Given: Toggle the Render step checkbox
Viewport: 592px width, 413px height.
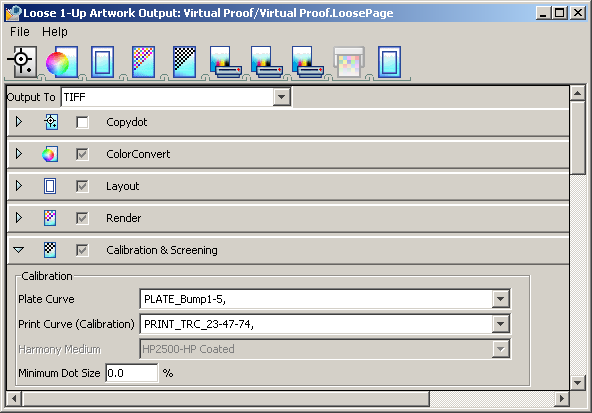Looking at the screenshot, I should [x=82, y=218].
